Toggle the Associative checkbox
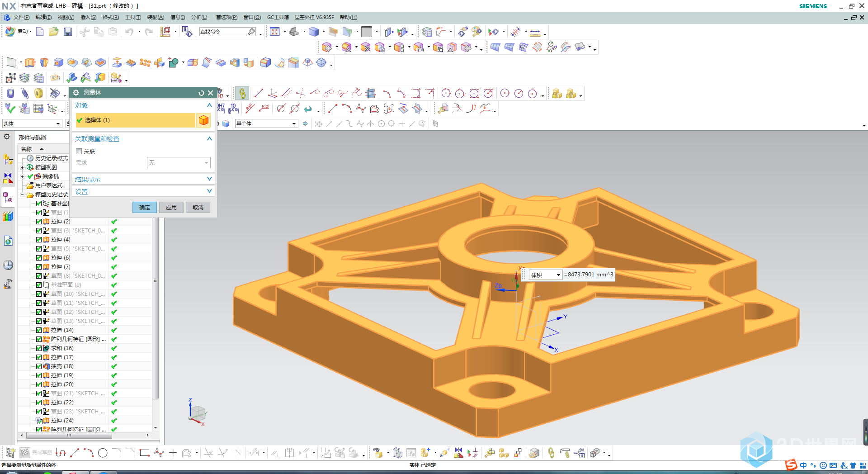 point(79,152)
